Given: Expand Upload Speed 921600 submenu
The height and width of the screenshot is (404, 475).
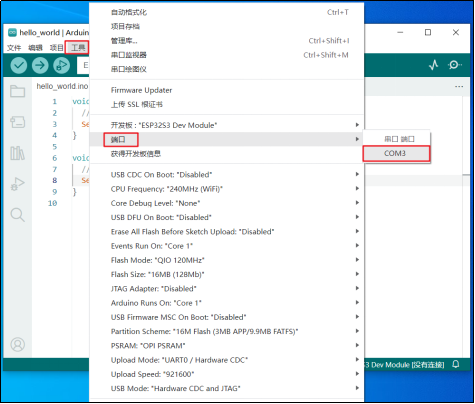Looking at the screenshot, I should [x=227, y=374].
